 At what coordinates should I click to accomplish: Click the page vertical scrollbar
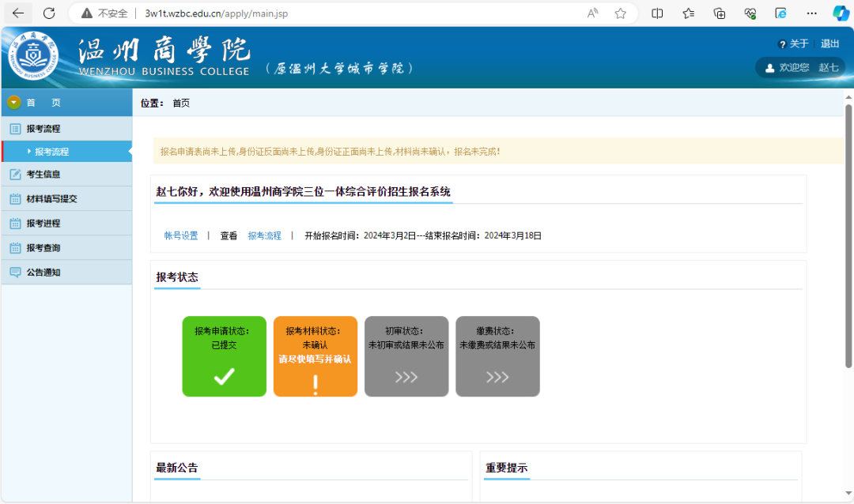tap(848, 237)
